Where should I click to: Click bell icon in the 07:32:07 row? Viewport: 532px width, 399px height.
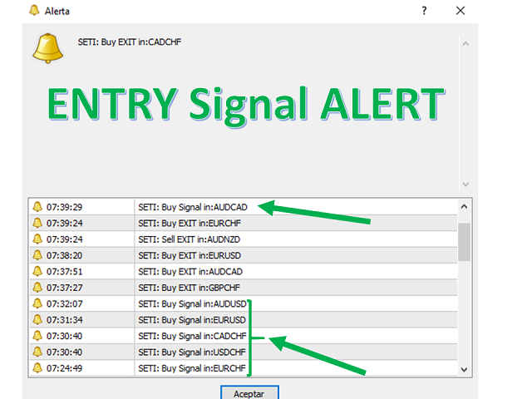[x=37, y=303]
